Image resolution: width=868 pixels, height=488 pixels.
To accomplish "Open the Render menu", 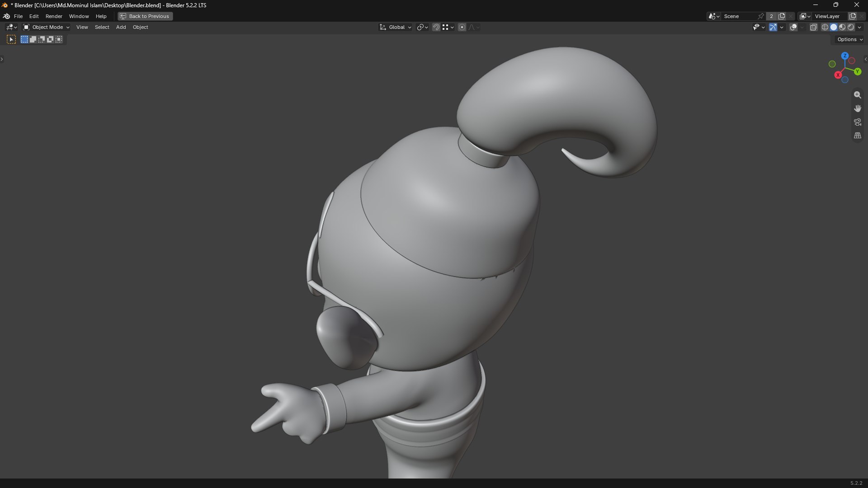I will tap(54, 16).
